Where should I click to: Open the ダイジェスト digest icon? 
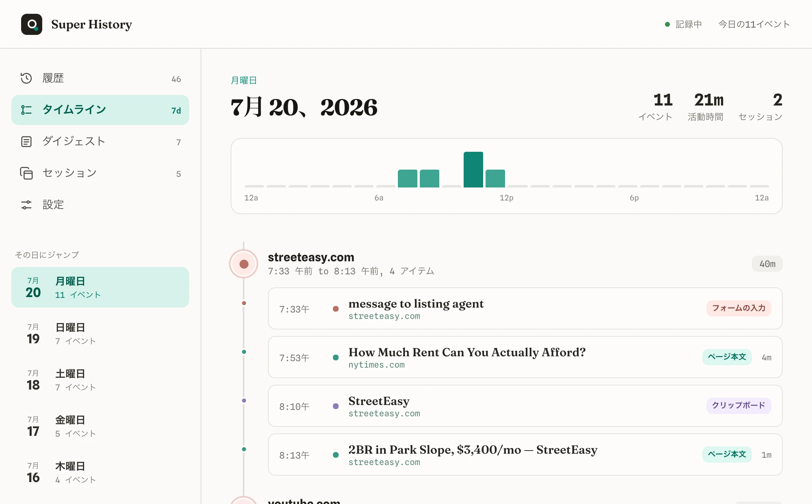click(26, 142)
